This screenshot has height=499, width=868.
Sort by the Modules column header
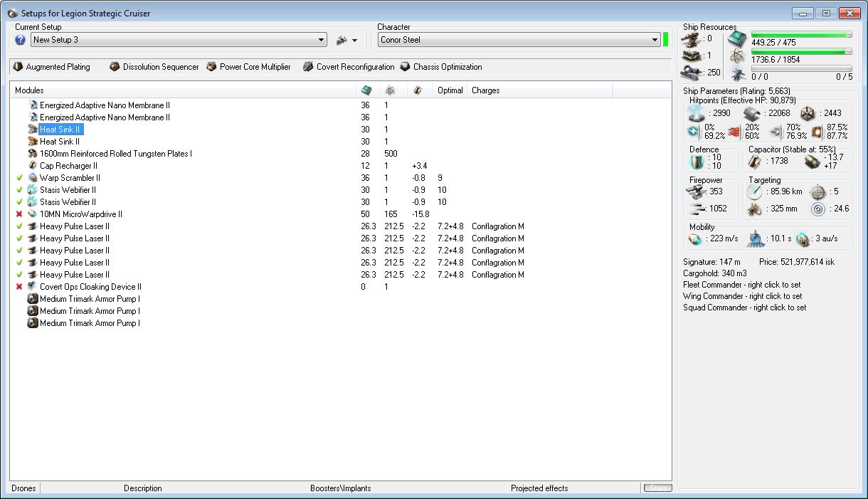pyautogui.click(x=183, y=90)
